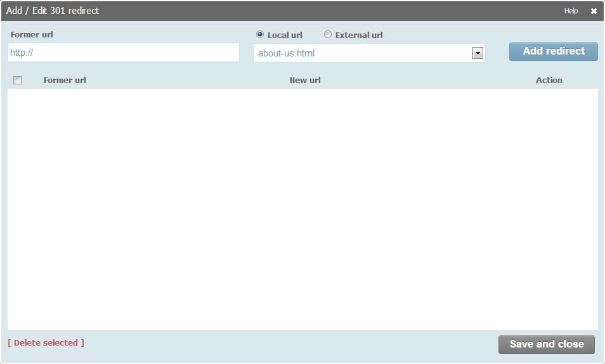Select the Local url radio button
605x364 pixels.
click(260, 35)
